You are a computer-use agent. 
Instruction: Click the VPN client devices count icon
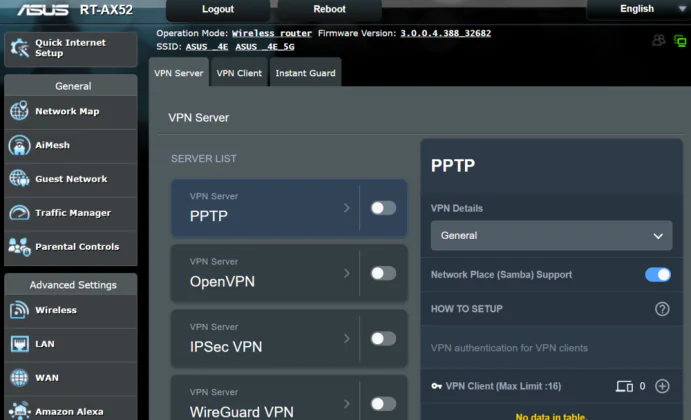(624, 387)
